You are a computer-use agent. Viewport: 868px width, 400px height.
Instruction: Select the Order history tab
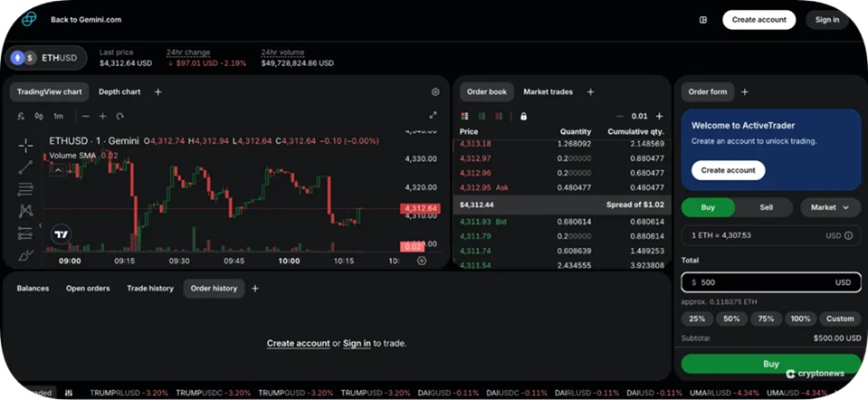(214, 289)
